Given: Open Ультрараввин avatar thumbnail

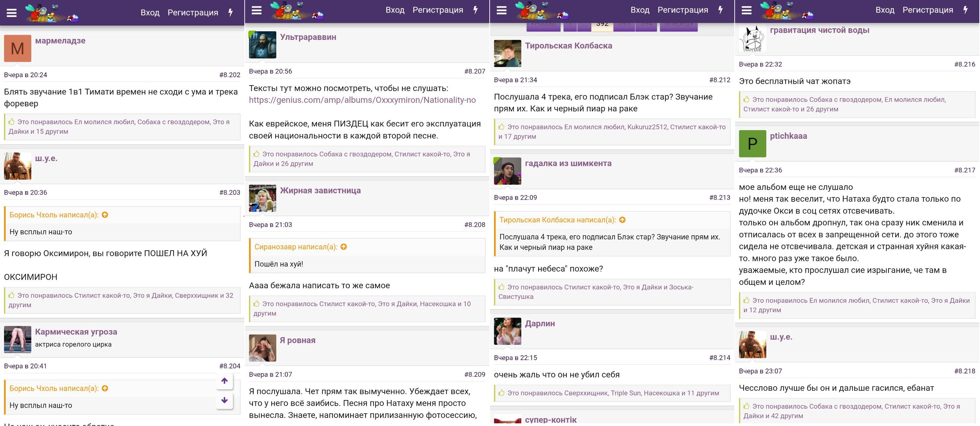Looking at the screenshot, I should pos(263,45).
